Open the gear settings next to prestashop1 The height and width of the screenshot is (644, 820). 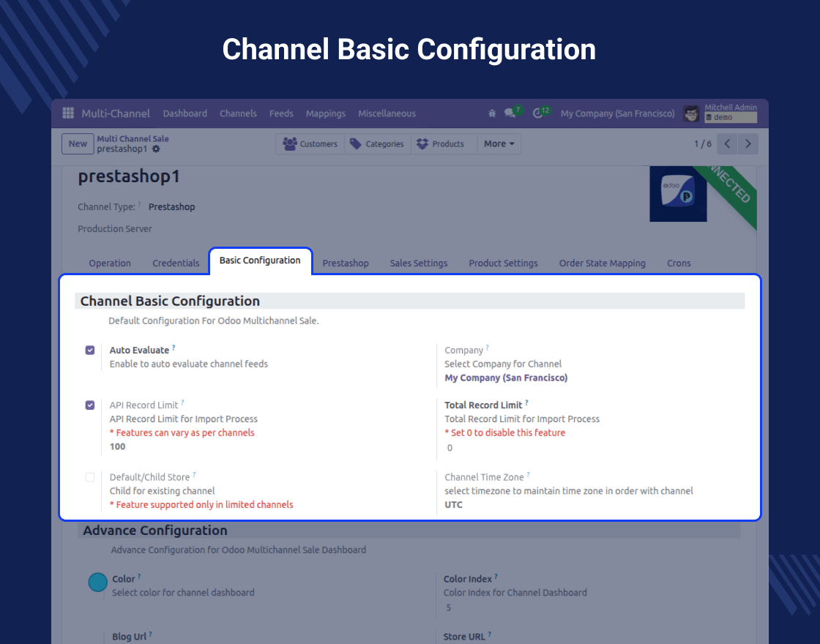(x=156, y=149)
